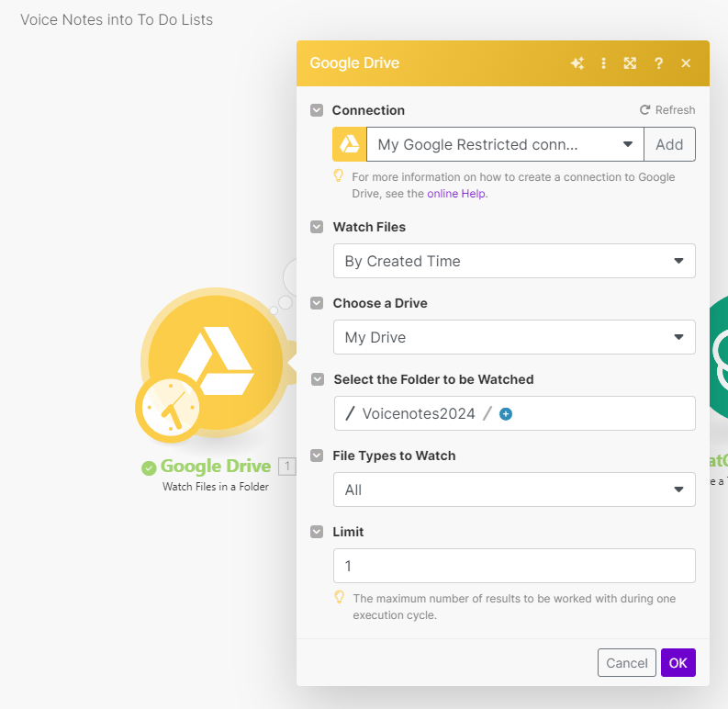This screenshot has width=728, height=709.
Task: Open the connection dropdown showing My Google Restricted
Action: [505, 144]
